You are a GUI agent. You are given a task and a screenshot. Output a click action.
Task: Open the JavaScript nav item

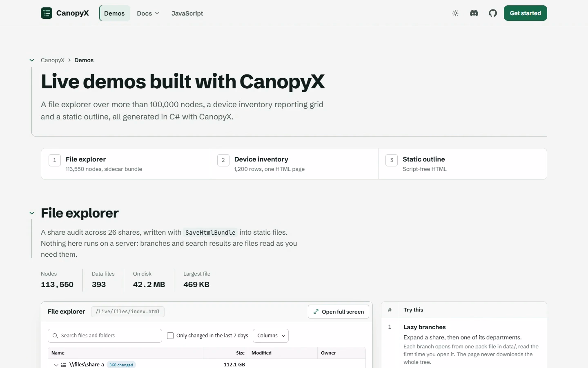(187, 13)
